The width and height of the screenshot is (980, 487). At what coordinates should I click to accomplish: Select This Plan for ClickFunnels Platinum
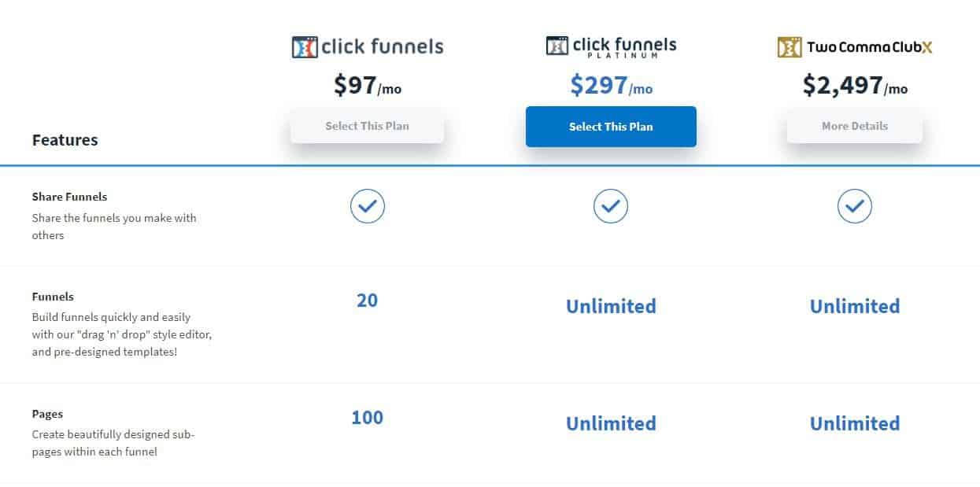pos(611,127)
